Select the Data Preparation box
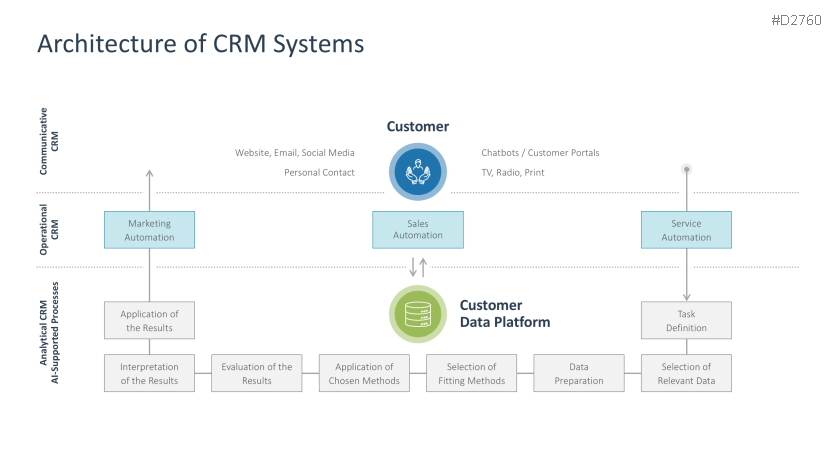Image resolution: width=836 pixels, height=470 pixels. [x=579, y=373]
